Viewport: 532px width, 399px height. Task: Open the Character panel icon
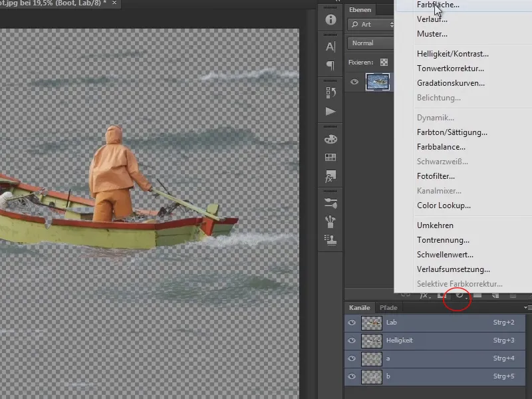point(331,47)
